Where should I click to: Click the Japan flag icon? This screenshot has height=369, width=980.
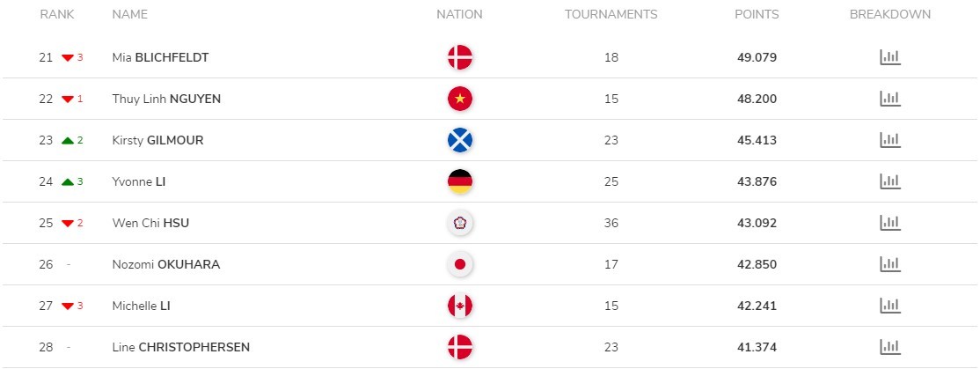point(460,264)
